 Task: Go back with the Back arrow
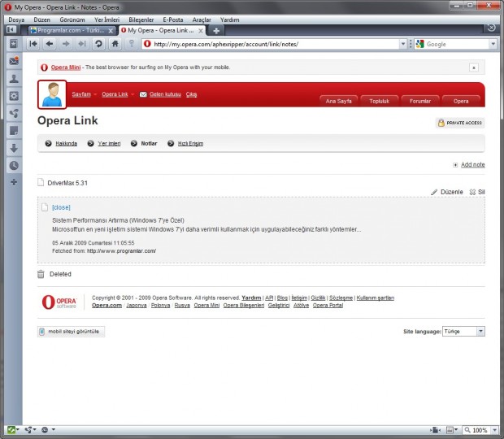click(49, 44)
